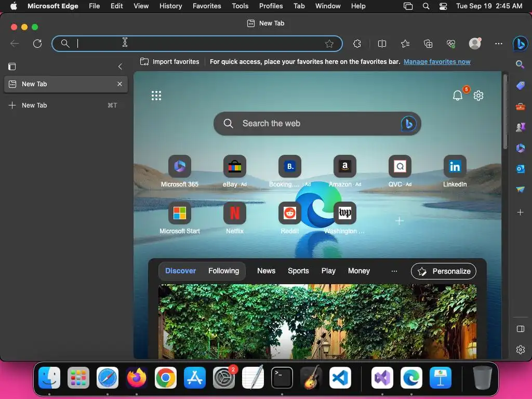
Task: Switch to the Discover feed tab
Action: [180, 271]
